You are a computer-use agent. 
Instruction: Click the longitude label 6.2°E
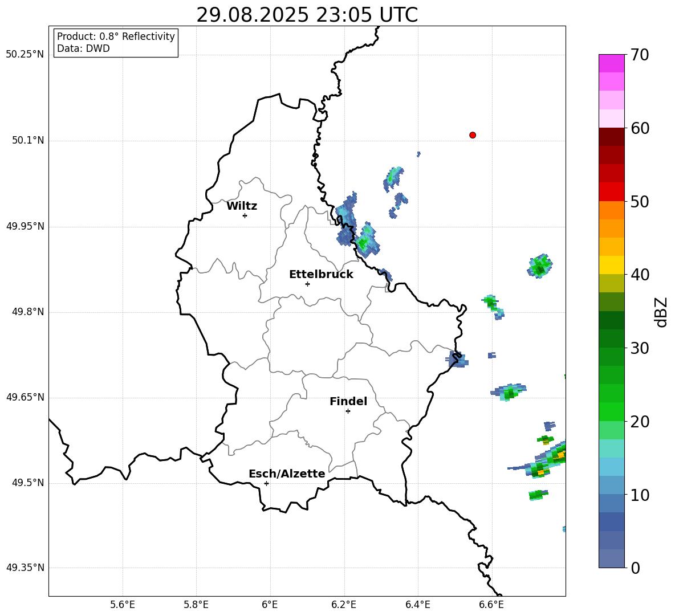344,605
